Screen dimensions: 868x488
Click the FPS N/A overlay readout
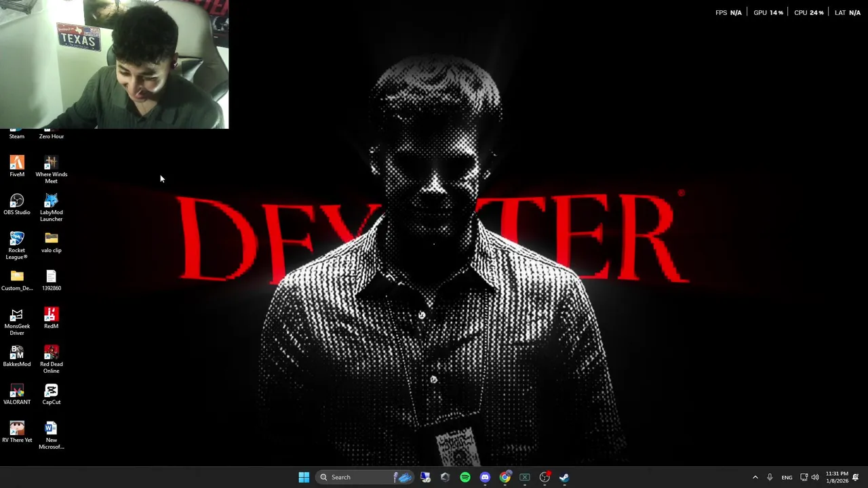point(728,13)
